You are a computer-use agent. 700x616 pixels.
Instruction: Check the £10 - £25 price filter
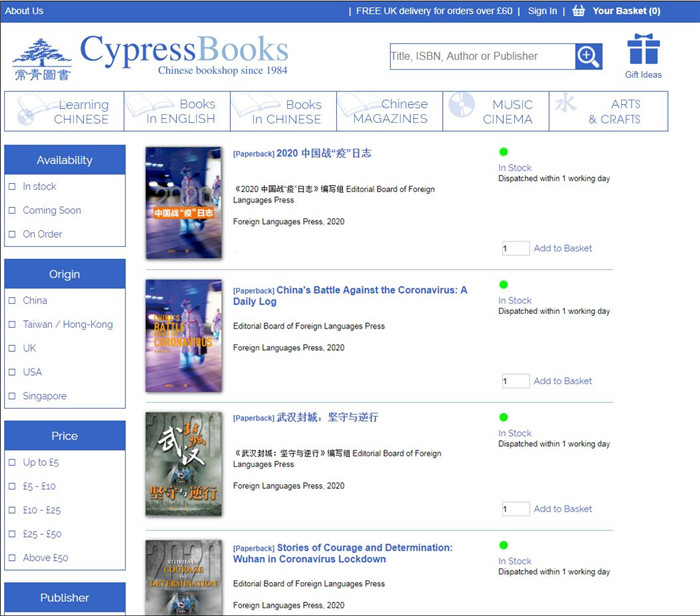coord(13,510)
